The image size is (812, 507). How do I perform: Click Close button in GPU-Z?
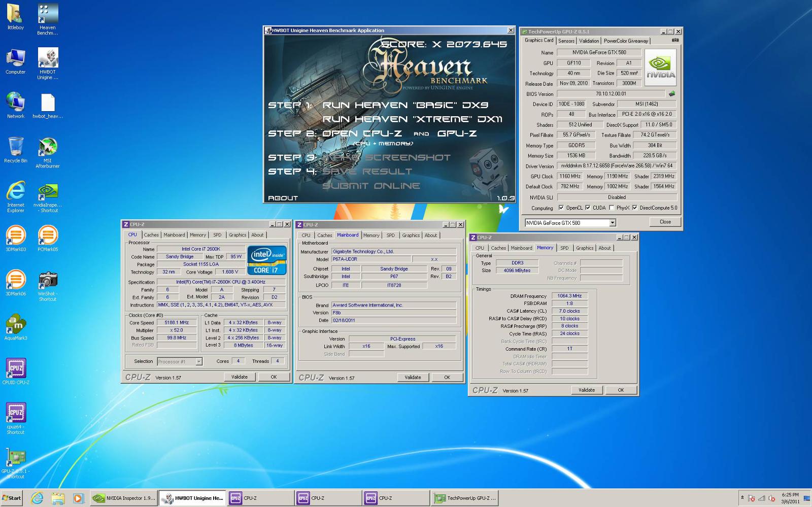[x=665, y=222]
